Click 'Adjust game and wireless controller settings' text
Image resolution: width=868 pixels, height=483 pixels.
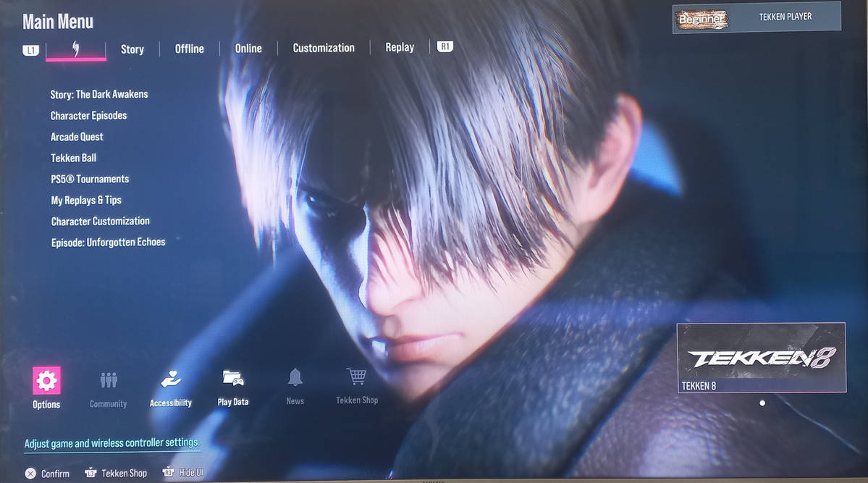tap(111, 443)
